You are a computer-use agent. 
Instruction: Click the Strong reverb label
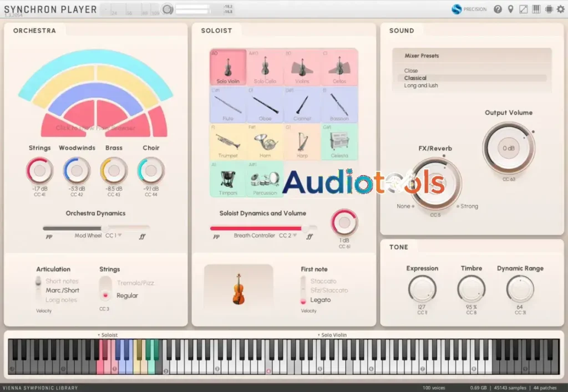pos(469,206)
